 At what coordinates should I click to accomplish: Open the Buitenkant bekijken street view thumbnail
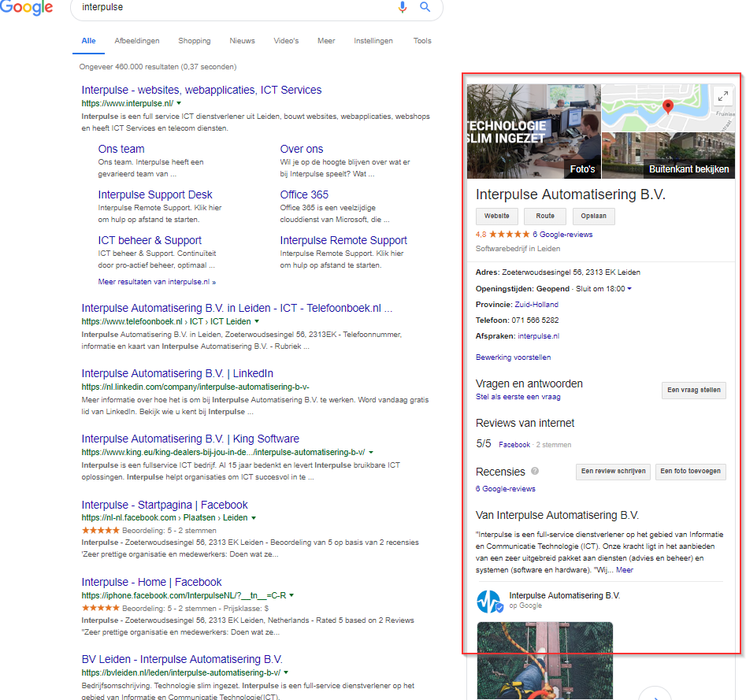[668, 155]
